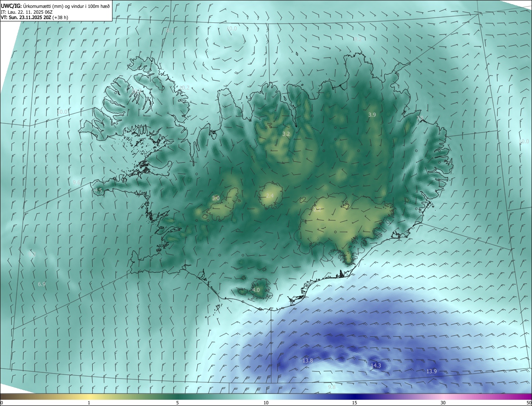Click the colour scale at tick 0

coord(2,403)
